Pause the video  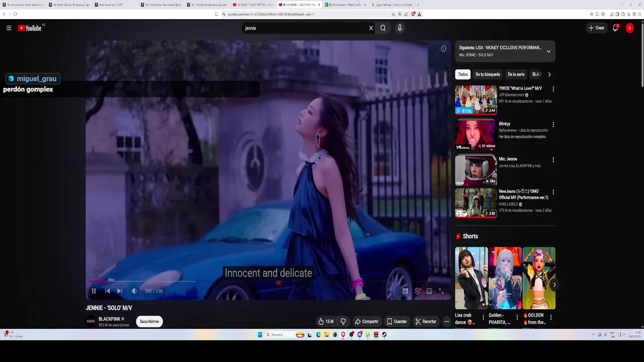[x=94, y=291]
